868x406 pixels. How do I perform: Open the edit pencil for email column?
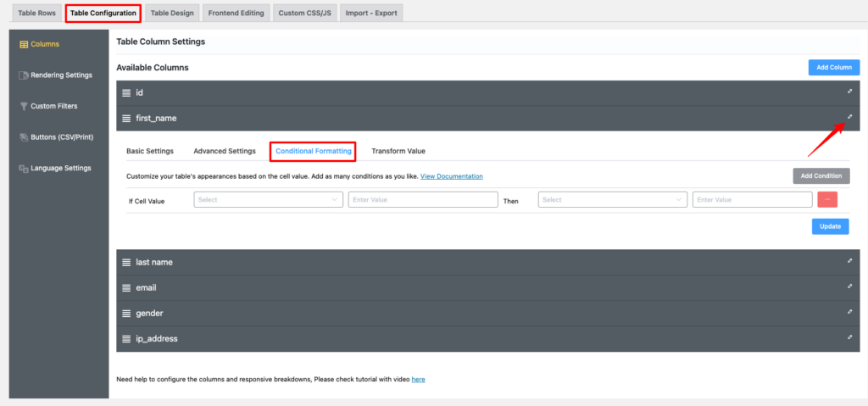pyautogui.click(x=849, y=286)
